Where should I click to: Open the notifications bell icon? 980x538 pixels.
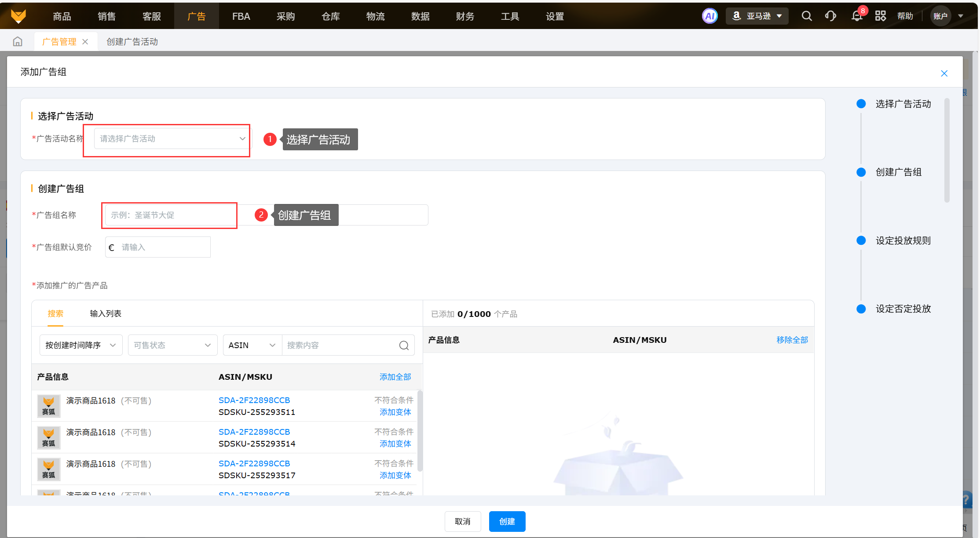point(856,16)
